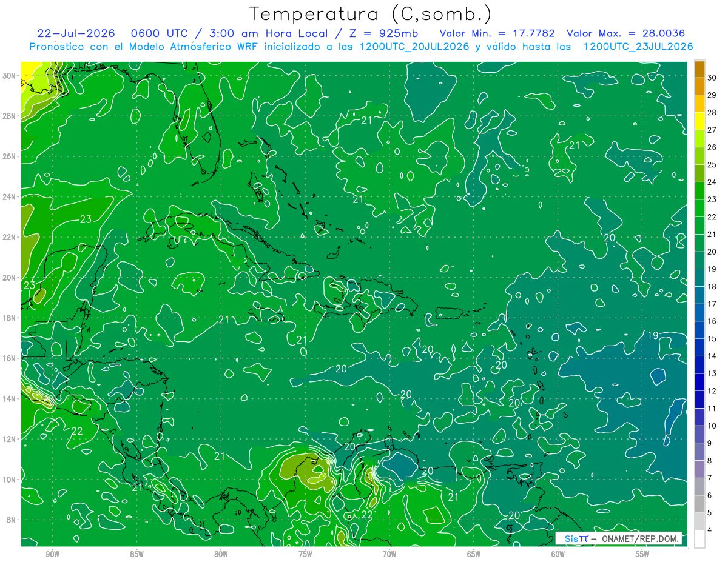Click the 70W longitude axis label
The width and height of the screenshot is (728, 562).
pyautogui.click(x=389, y=554)
